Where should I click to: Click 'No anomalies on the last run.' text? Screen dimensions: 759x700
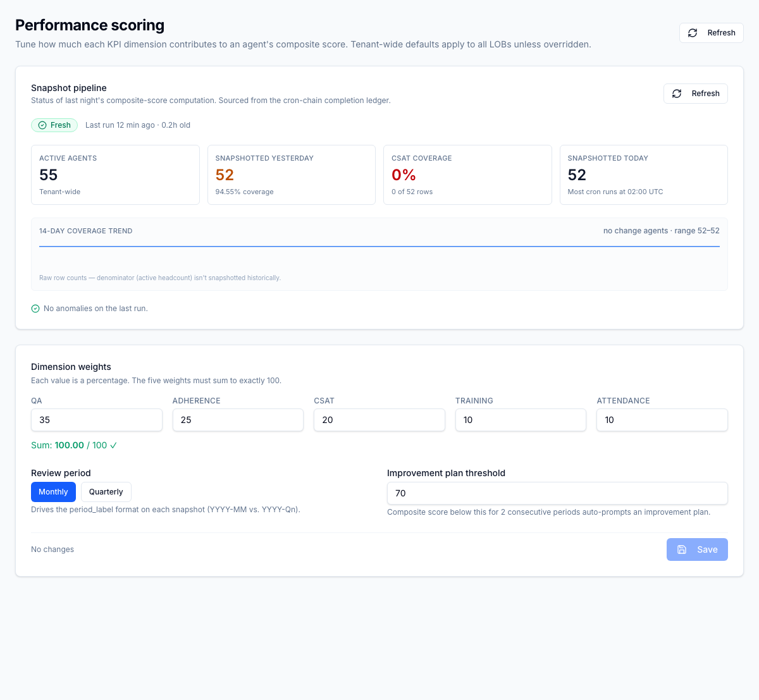(96, 309)
